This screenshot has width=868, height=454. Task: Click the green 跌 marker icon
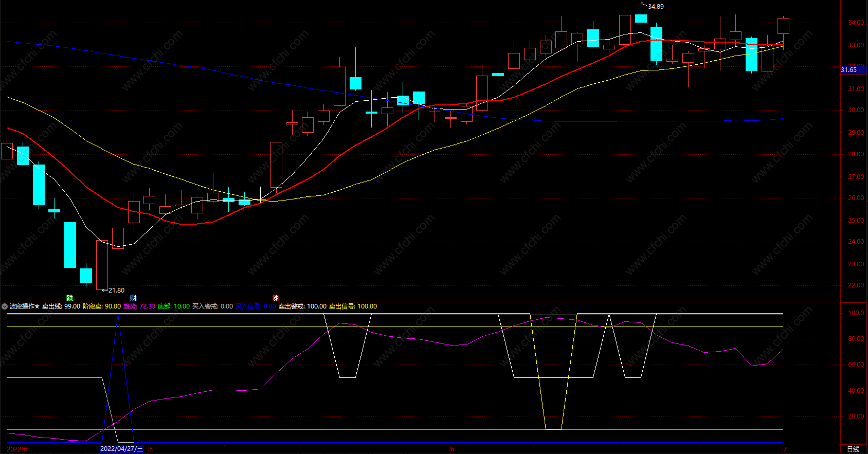(x=70, y=298)
